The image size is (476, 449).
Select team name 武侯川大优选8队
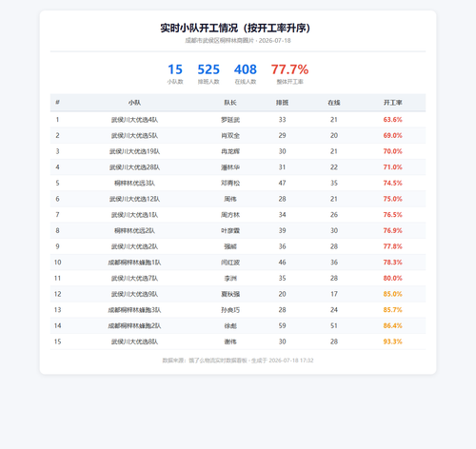tap(134, 342)
